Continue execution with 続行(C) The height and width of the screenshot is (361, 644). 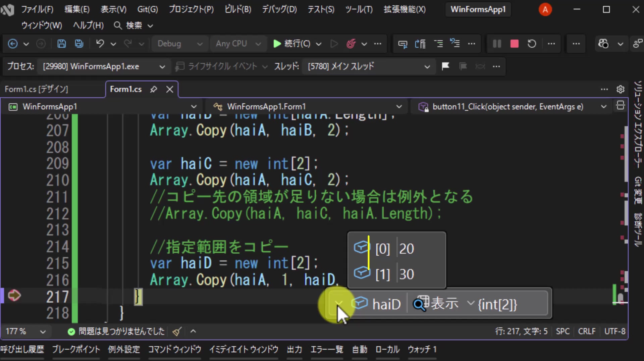tap(292, 44)
